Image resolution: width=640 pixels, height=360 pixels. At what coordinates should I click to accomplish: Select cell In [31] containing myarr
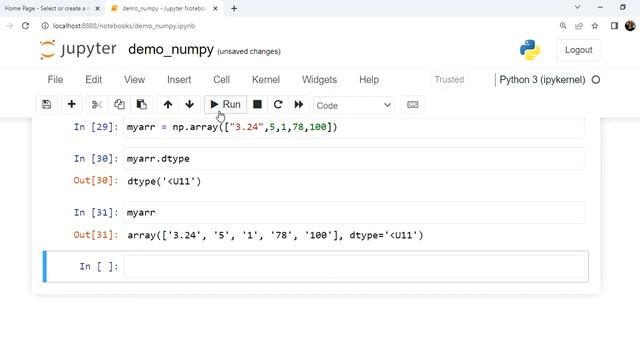point(354,213)
